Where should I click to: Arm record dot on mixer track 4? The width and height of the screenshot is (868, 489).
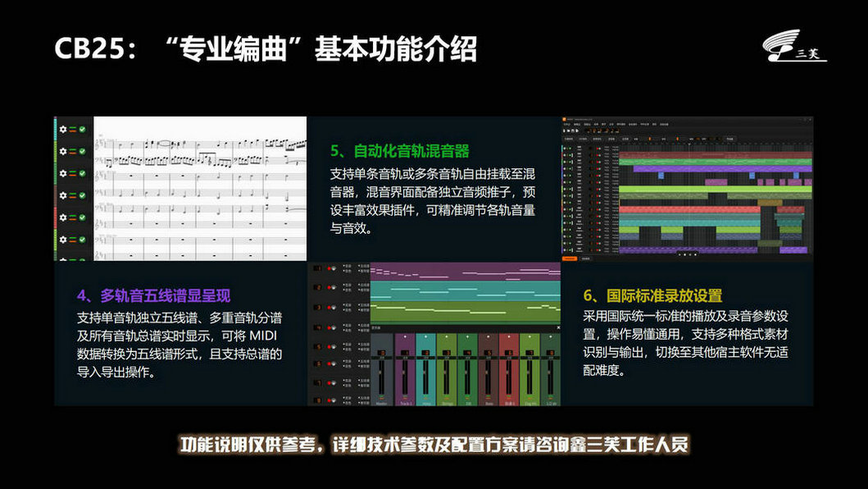tap(329, 327)
